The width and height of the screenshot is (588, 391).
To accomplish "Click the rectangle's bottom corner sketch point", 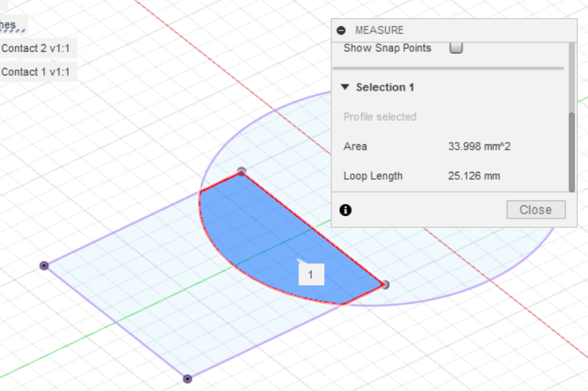I will click(188, 379).
